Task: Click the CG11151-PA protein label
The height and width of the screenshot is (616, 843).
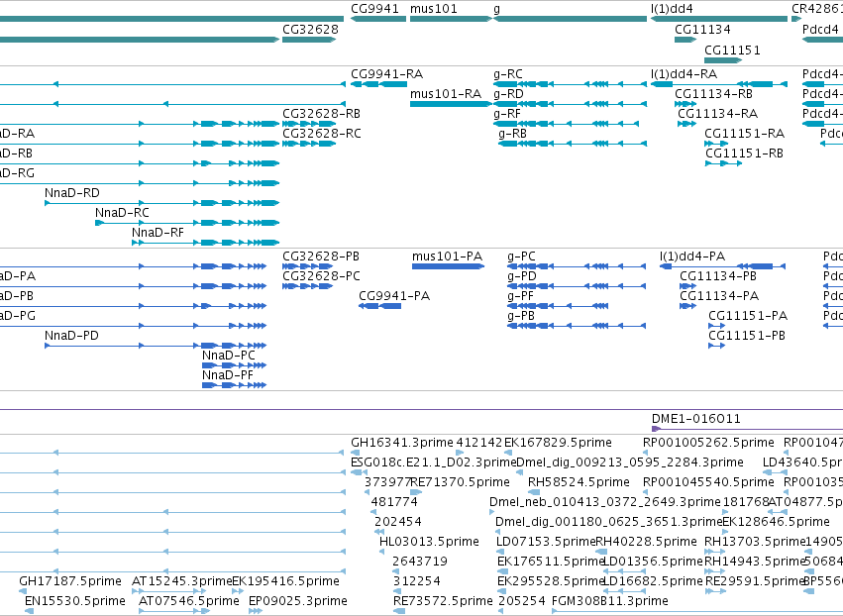Action: click(x=748, y=316)
